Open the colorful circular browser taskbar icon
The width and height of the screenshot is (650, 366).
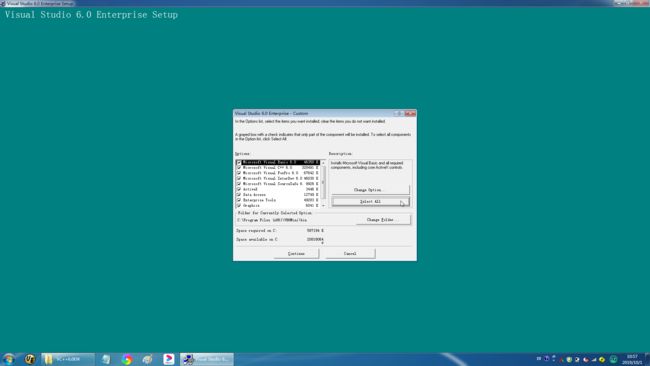click(127, 359)
